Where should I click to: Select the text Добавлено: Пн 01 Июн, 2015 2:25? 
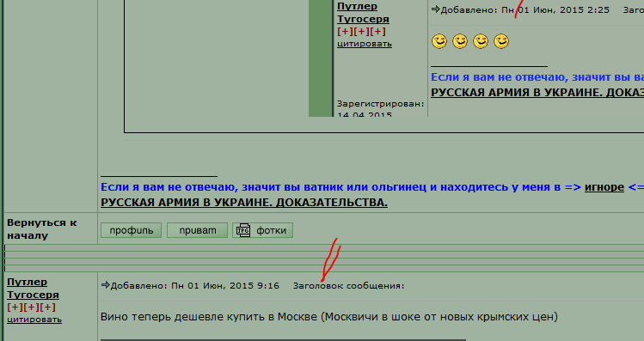[x=524, y=9]
